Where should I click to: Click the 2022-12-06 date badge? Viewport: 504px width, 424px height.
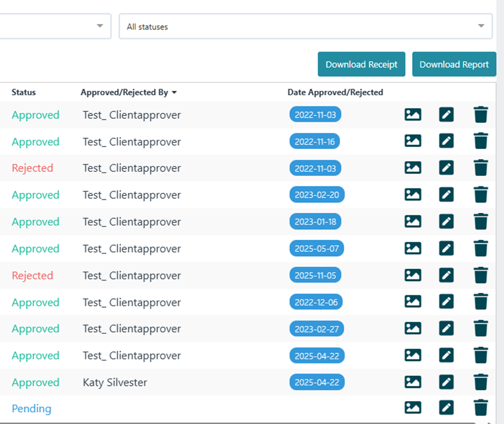tap(316, 301)
